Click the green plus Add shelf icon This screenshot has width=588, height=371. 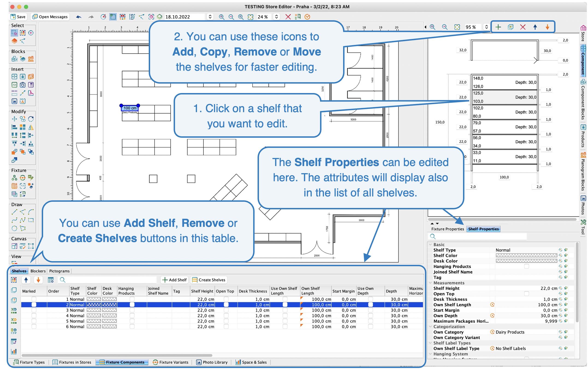498,27
